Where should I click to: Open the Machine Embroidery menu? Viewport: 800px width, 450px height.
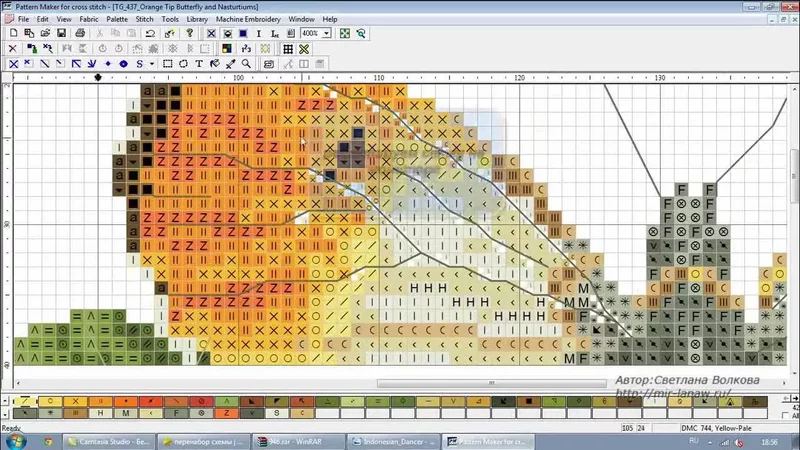pos(248,19)
